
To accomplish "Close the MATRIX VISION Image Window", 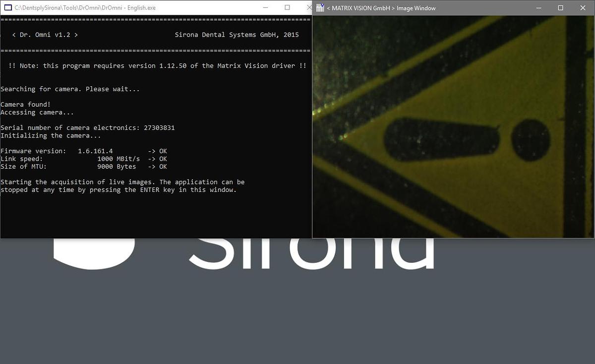I will (x=583, y=8).
